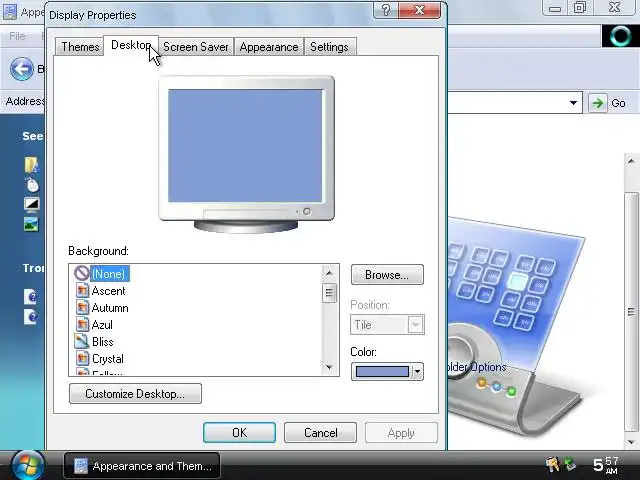Click the Appearance and Themes window scroll down arrow
This screenshot has width=640, height=480.
pos(631,442)
